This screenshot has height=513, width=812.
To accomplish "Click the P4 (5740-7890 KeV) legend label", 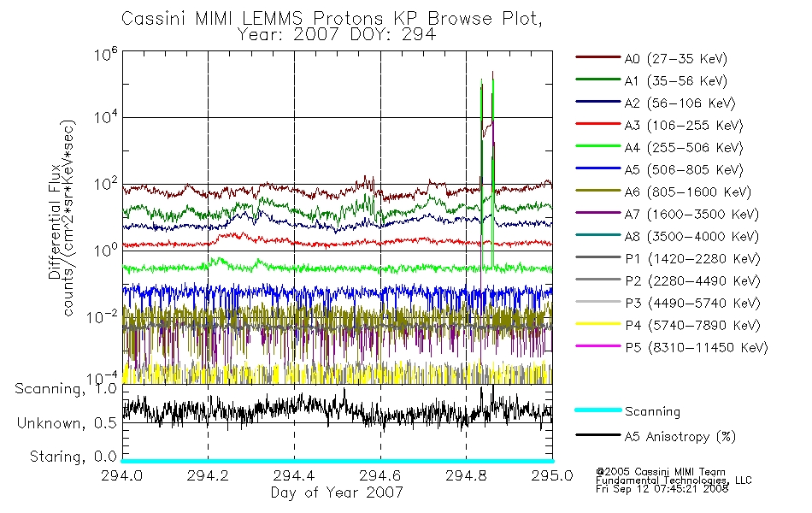I will (692, 326).
